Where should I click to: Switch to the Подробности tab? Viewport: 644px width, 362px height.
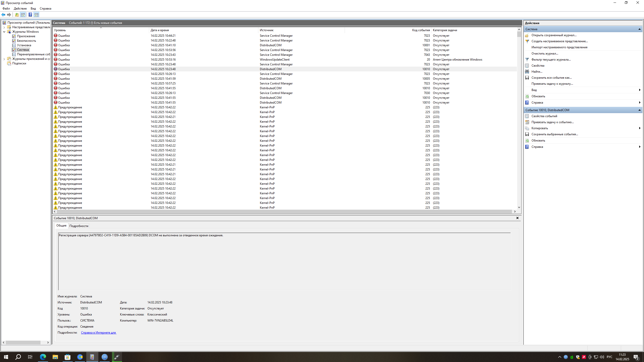(79, 226)
